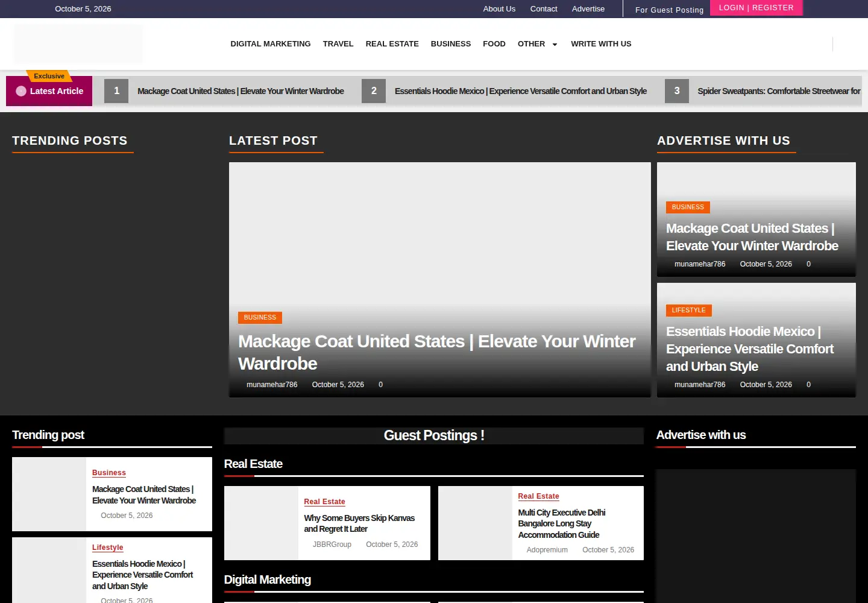868x603 pixels.
Task: Open Essentials Hoodie article in Trending post list
Action: (143, 575)
